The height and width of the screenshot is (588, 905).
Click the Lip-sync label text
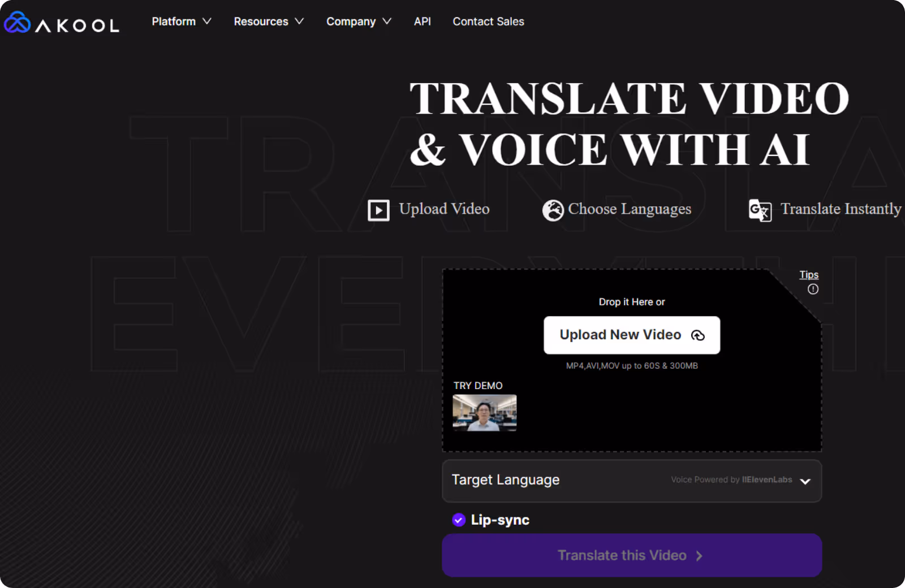click(x=500, y=520)
